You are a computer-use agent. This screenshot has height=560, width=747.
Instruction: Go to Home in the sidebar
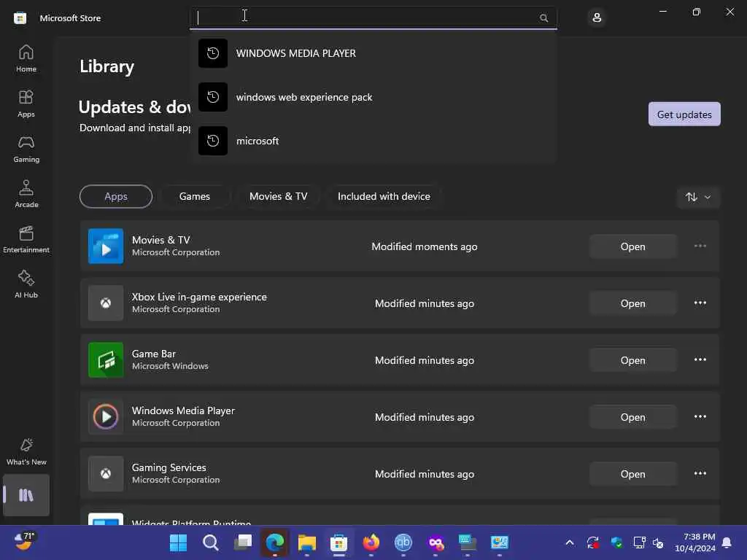tap(26, 58)
